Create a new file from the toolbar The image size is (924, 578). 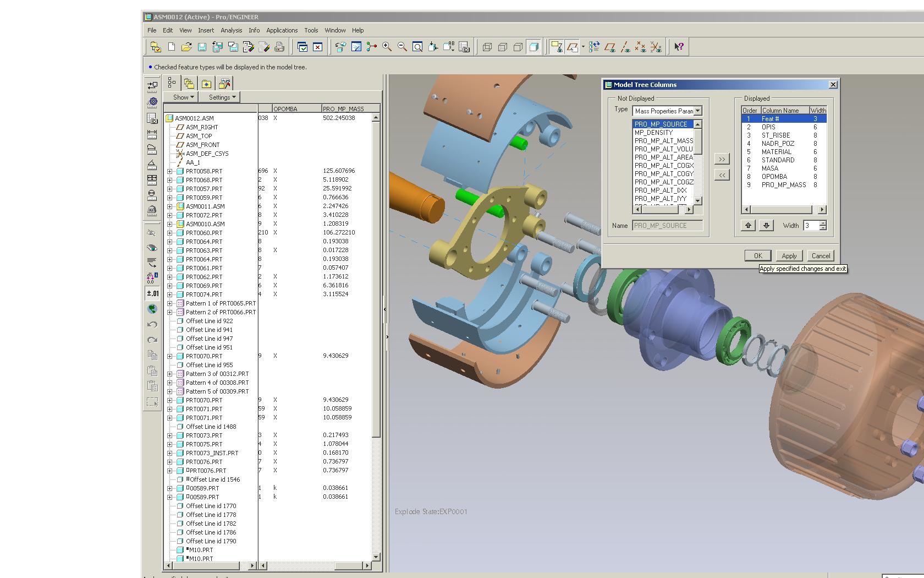pos(171,47)
